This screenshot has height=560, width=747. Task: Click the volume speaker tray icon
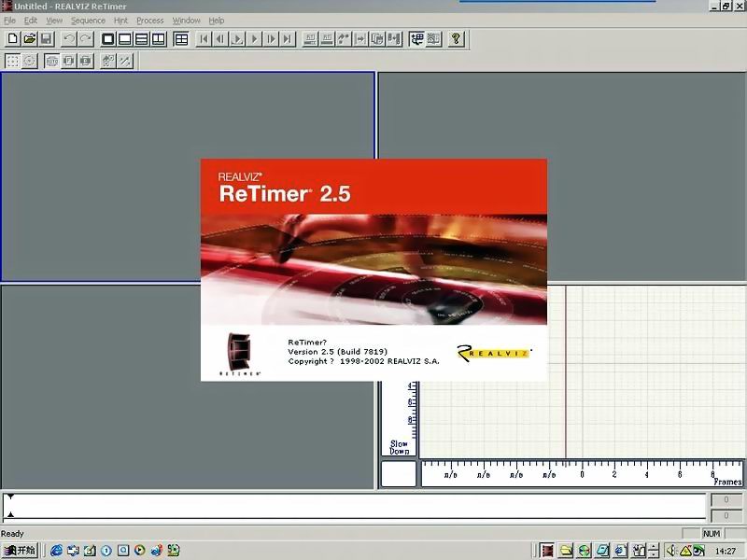point(670,551)
